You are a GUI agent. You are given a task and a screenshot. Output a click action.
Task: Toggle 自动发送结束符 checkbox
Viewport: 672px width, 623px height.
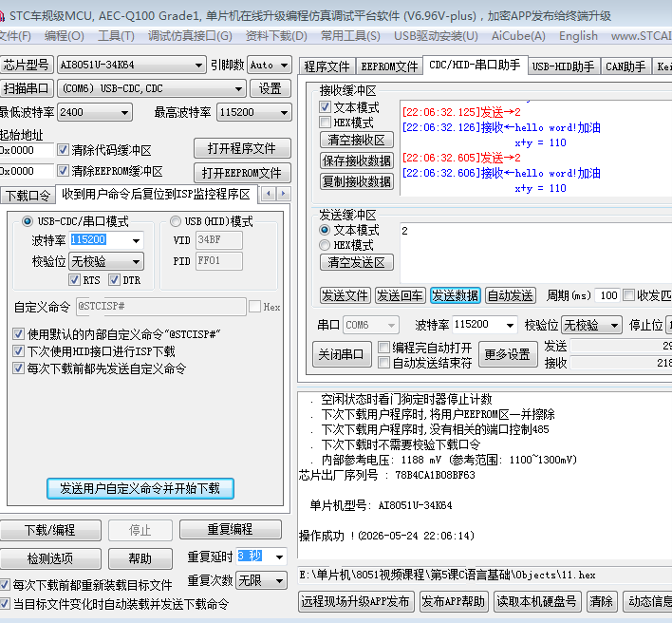click(x=384, y=363)
